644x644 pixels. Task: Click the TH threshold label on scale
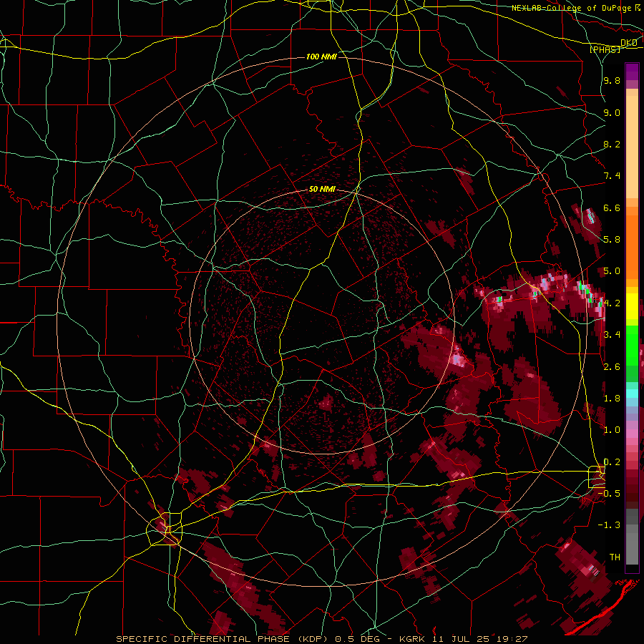pyautogui.click(x=615, y=557)
